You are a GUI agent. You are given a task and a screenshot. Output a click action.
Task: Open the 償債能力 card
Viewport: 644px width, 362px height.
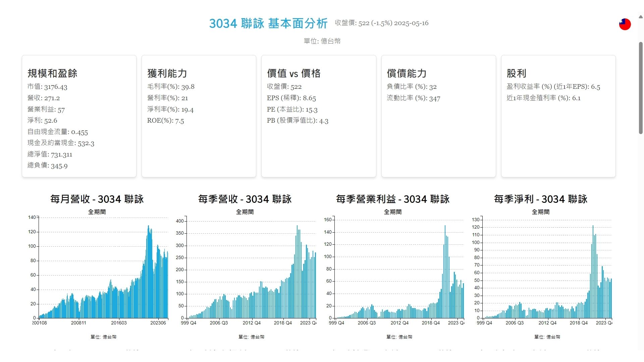pos(438,116)
